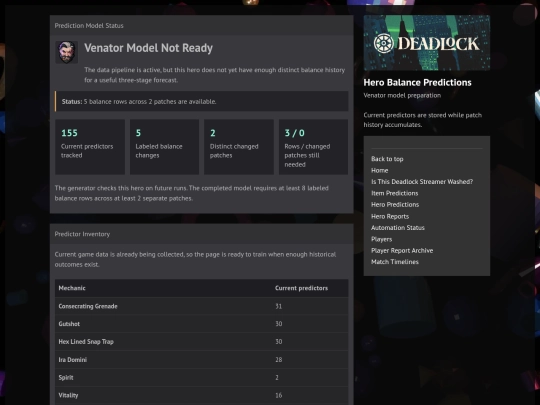
Task: Select the Hex Lined Snap Trap row
Action: [201, 342]
